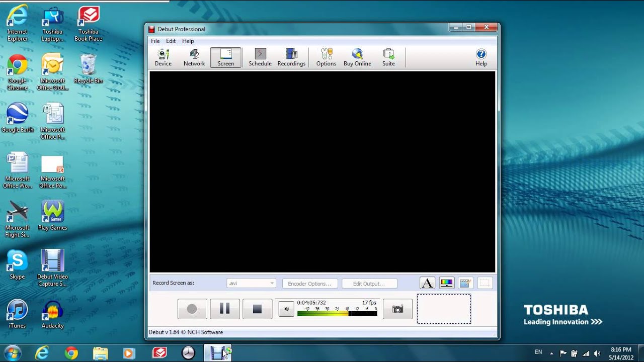Select the Network capture source
644x362 pixels.
(194, 57)
